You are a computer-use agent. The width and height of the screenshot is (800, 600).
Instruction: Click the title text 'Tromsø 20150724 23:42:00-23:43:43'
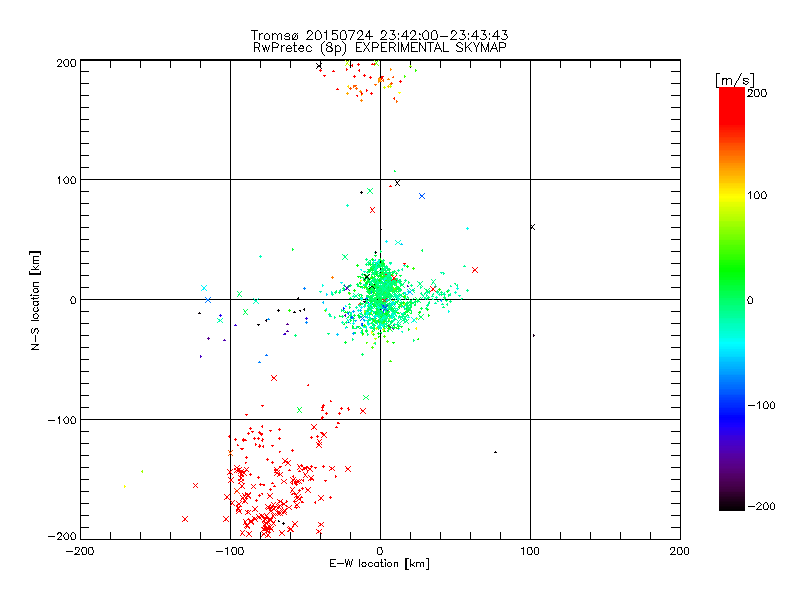point(379,35)
